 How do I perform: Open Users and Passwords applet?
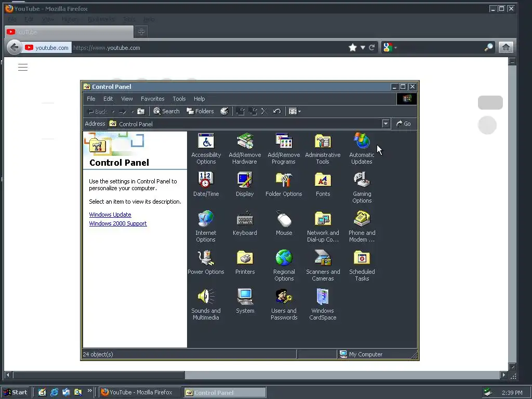click(x=284, y=304)
